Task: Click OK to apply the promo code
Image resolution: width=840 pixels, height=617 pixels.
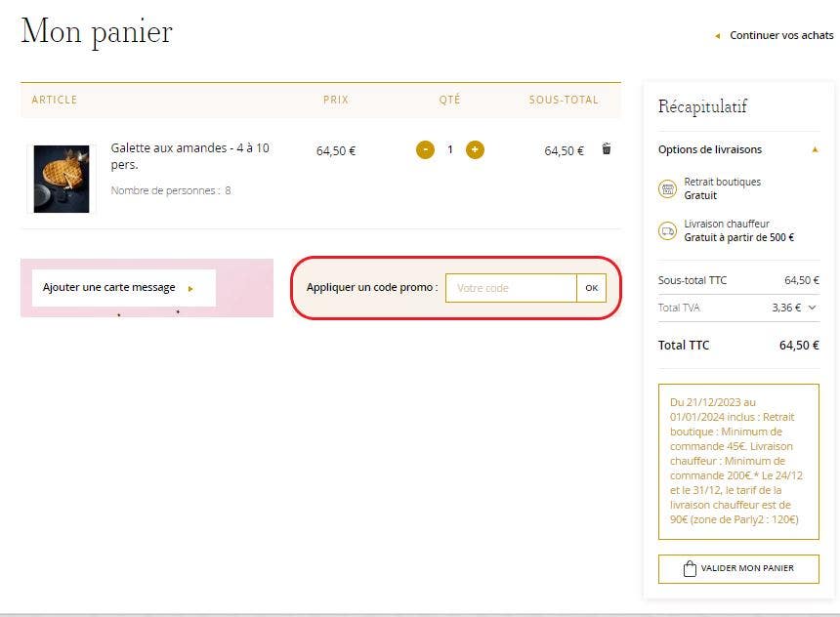Action: (x=592, y=288)
